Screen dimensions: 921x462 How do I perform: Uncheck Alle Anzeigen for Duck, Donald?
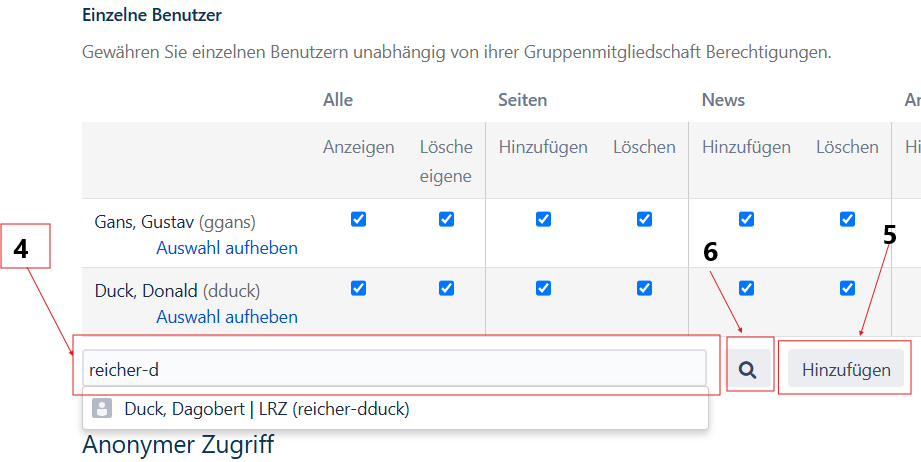(359, 288)
